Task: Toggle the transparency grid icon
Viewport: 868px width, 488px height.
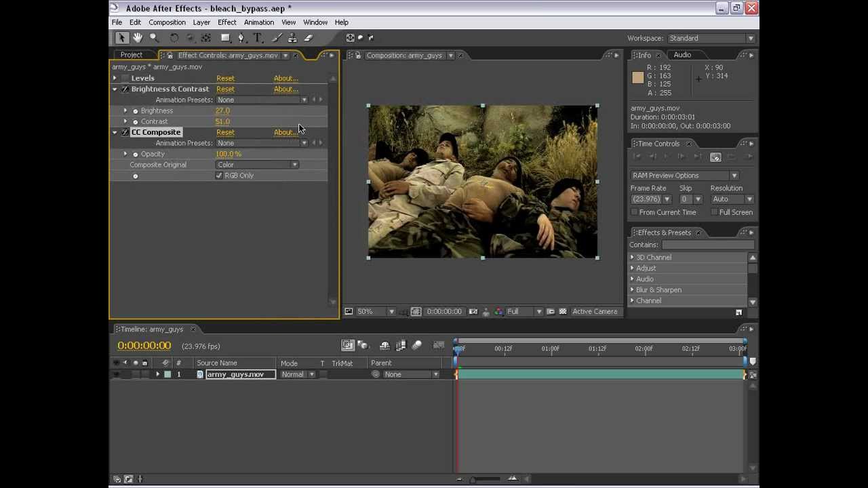Action: click(563, 312)
